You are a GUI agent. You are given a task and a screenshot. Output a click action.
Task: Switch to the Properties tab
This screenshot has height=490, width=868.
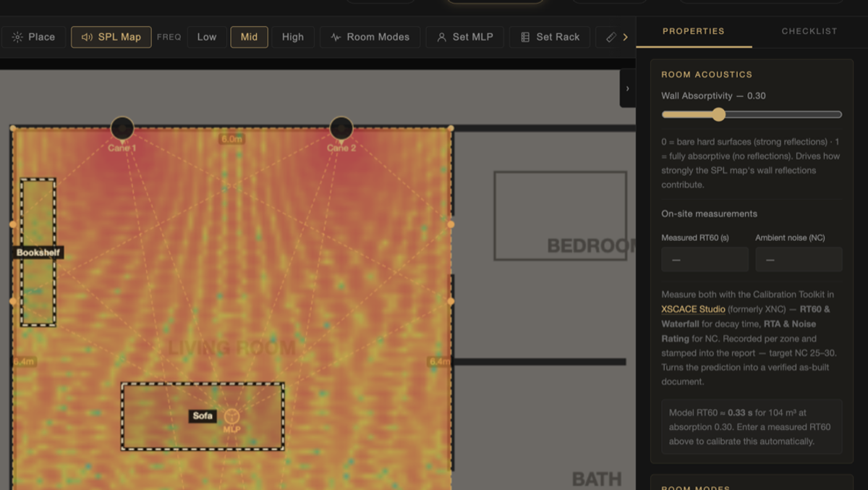click(x=694, y=31)
